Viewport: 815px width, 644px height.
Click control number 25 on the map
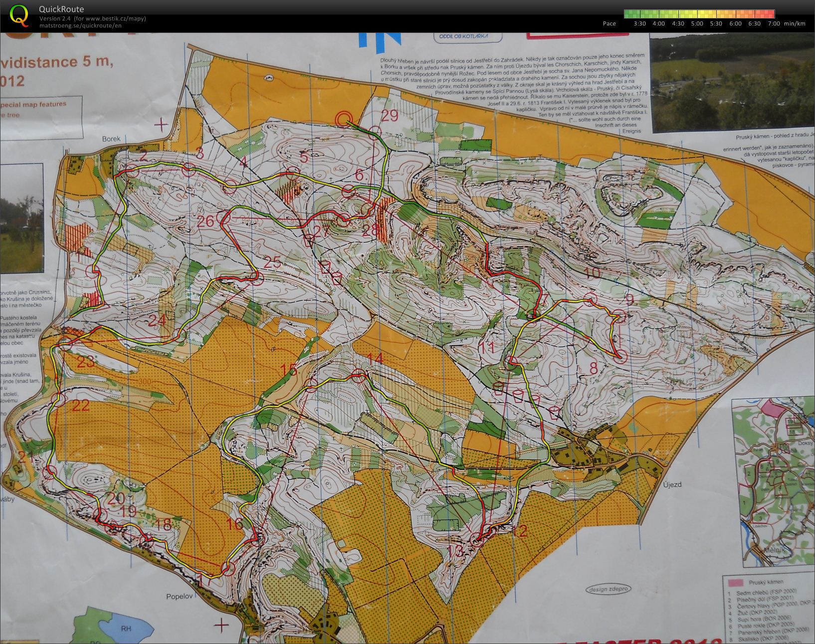(272, 262)
